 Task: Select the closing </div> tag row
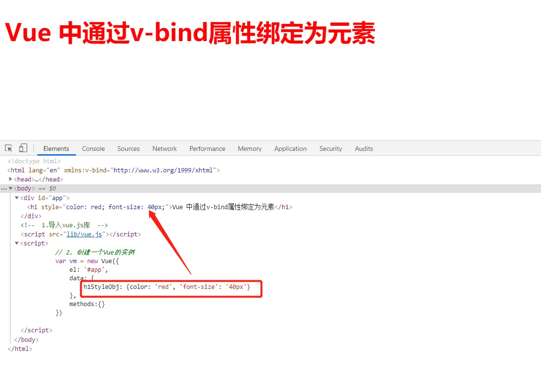tap(31, 216)
